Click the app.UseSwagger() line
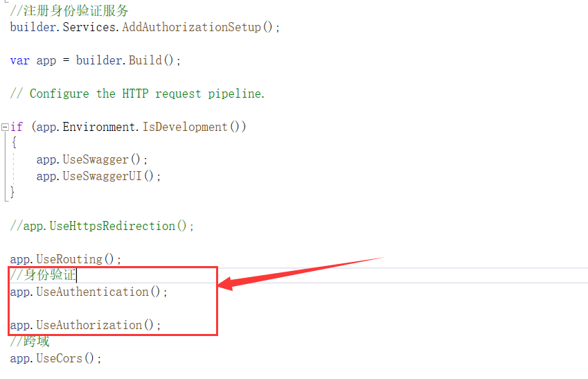The height and width of the screenshot is (379, 588). pos(92,159)
